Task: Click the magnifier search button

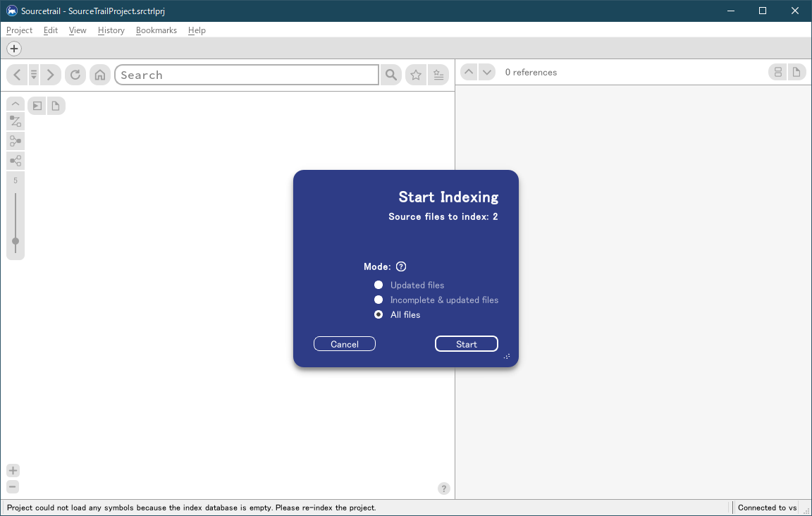Action: [391, 75]
